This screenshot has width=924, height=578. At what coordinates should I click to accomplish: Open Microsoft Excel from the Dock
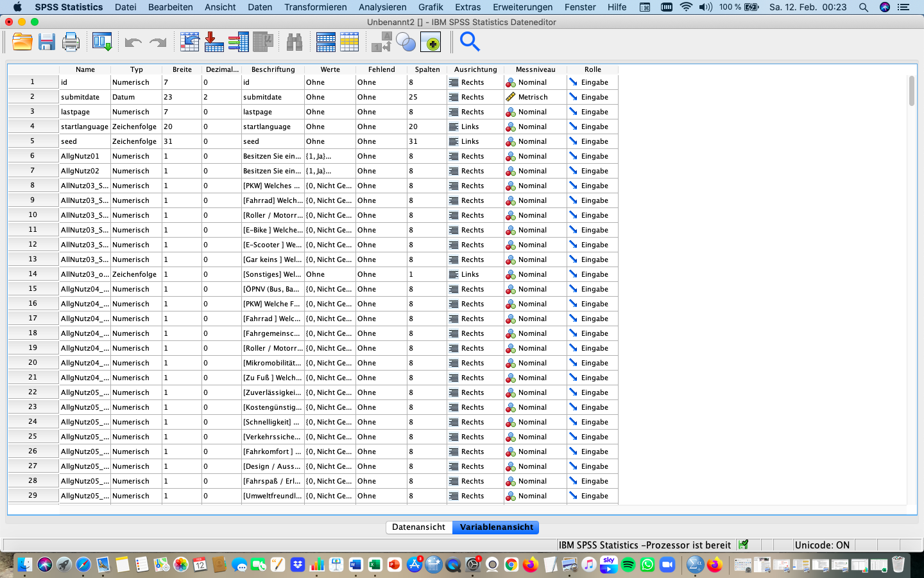(x=375, y=565)
